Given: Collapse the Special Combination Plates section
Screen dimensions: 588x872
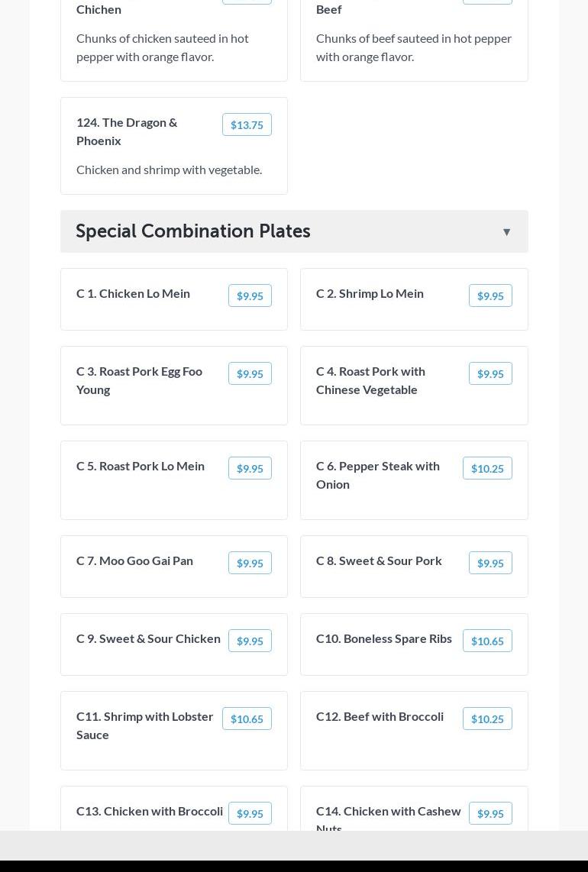Looking at the screenshot, I should (x=506, y=232).
